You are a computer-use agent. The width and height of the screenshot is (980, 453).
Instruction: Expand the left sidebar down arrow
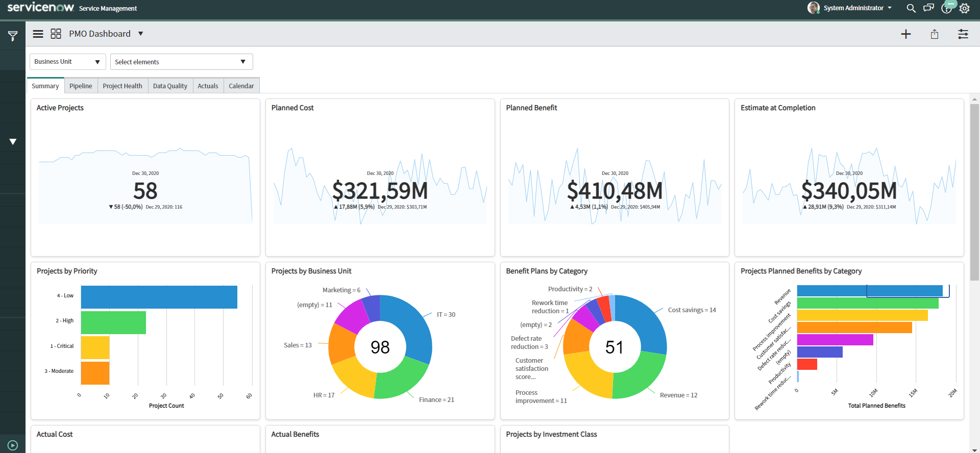coord(13,141)
